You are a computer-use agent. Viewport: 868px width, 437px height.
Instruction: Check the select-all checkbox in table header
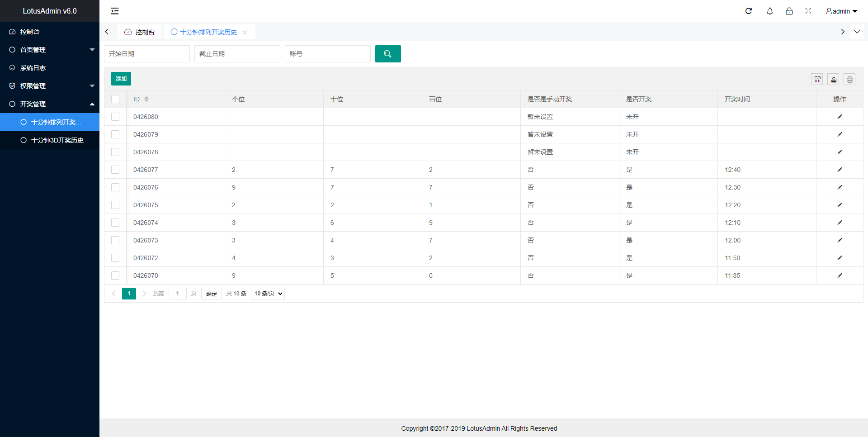pos(115,99)
